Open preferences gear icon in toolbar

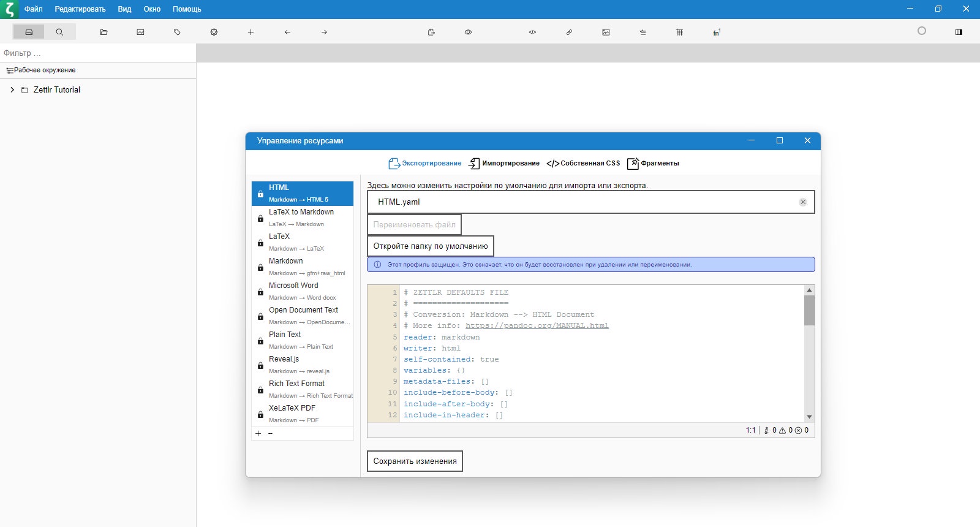214,32
